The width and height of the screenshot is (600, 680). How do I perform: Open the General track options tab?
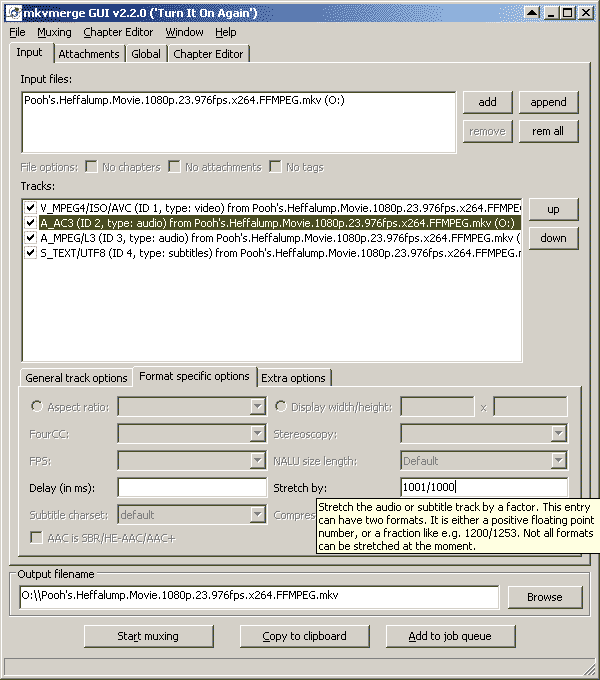[76, 378]
